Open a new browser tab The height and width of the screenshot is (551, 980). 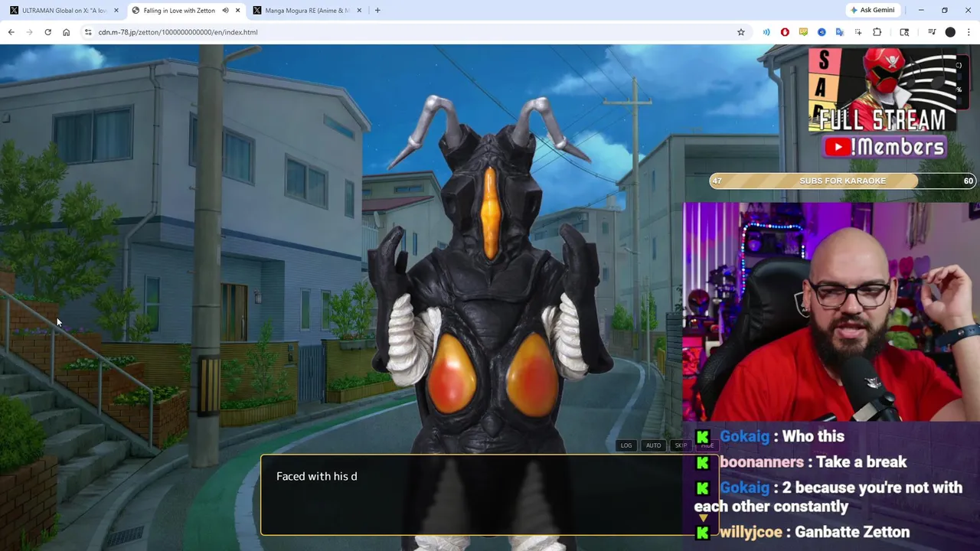377,11
